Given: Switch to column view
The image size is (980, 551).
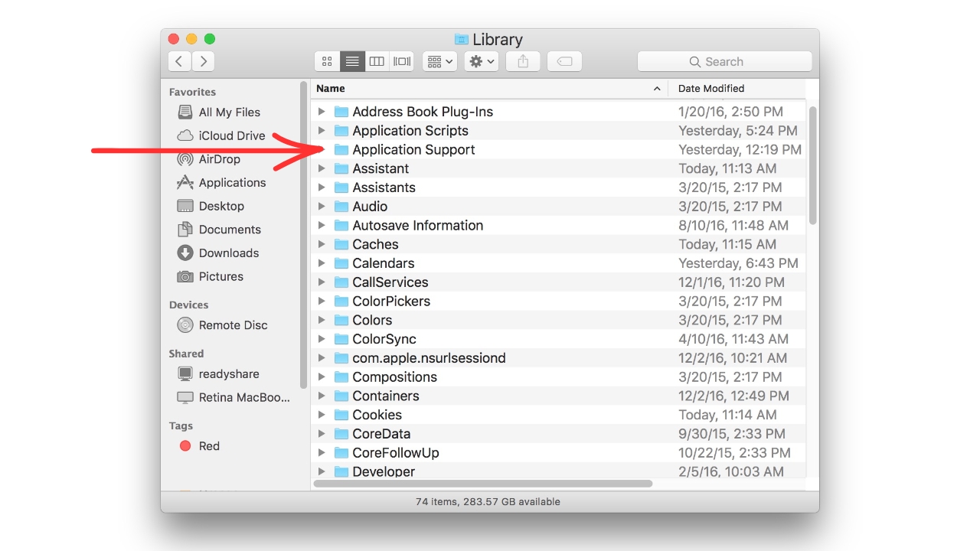Looking at the screenshot, I should point(377,61).
